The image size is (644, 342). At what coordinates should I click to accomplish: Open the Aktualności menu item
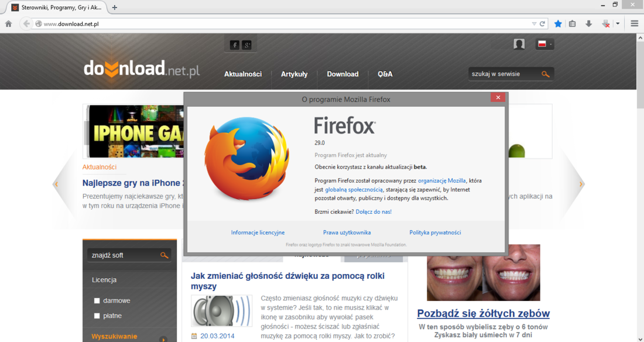[x=243, y=74]
